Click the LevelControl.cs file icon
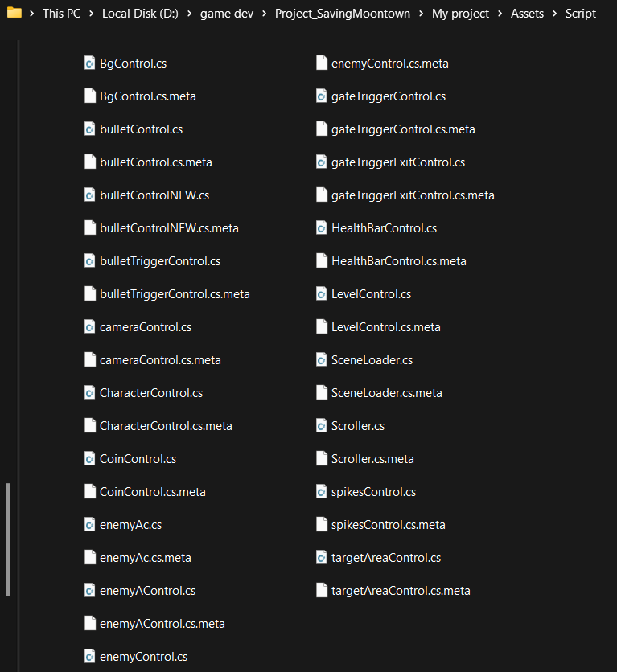617x672 pixels. pyautogui.click(x=322, y=294)
